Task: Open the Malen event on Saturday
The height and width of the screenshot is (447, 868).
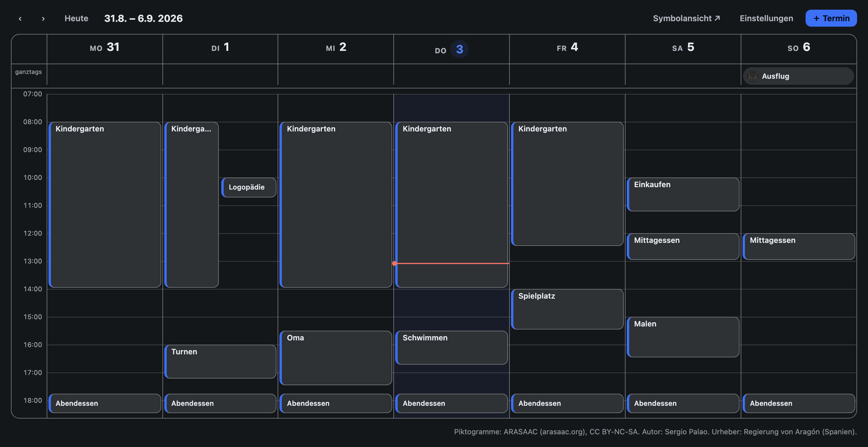Action: [x=683, y=337]
